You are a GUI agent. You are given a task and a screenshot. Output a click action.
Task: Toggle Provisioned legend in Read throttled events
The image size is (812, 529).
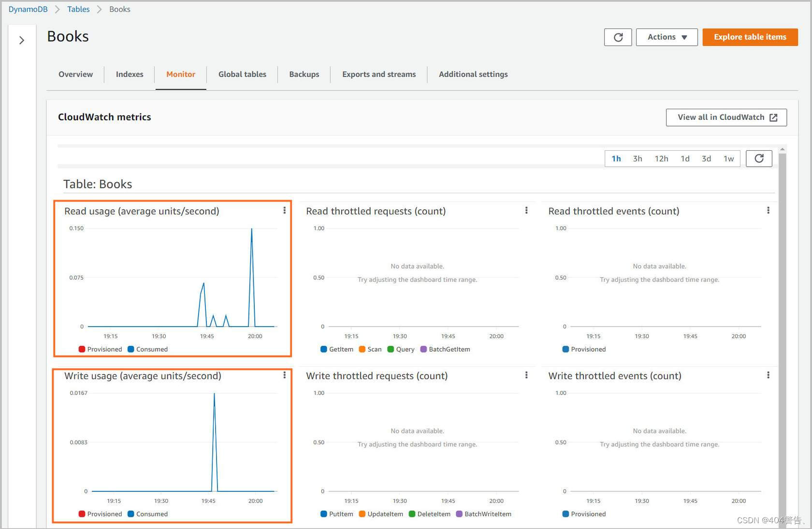584,349
